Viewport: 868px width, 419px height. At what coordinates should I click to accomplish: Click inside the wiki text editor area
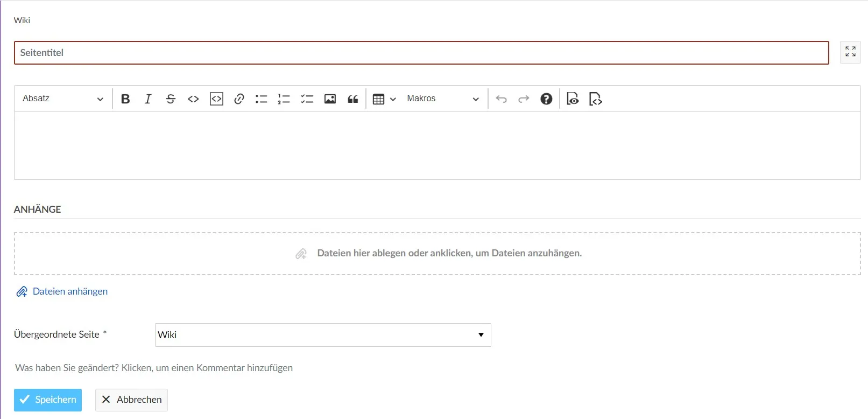point(437,145)
